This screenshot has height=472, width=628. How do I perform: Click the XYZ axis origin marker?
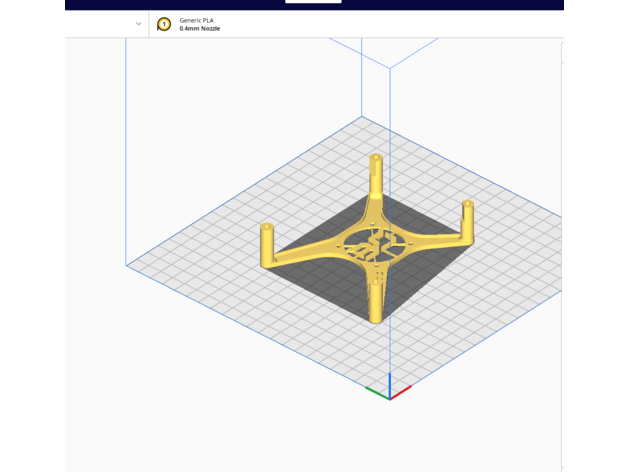pos(390,396)
